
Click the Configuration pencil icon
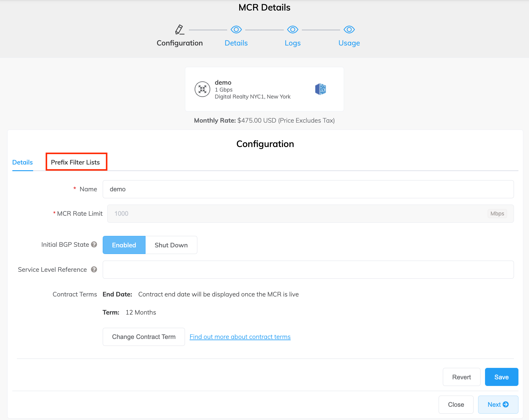point(180,30)
